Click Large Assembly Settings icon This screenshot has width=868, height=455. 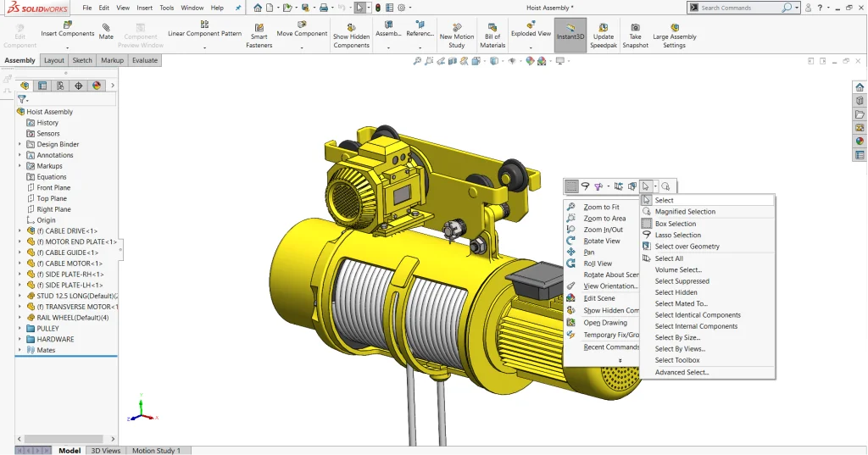(674, 26)
